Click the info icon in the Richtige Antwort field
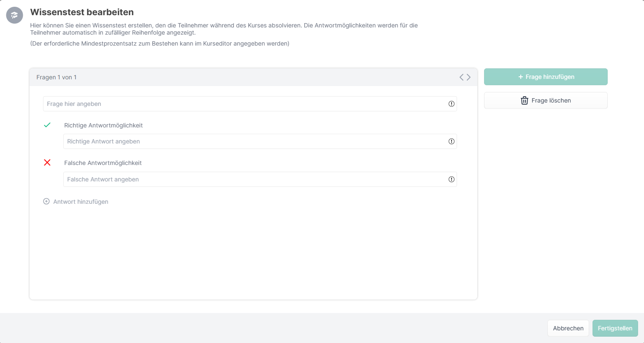Viewport: 644px width, 343px height. (451, 141)
